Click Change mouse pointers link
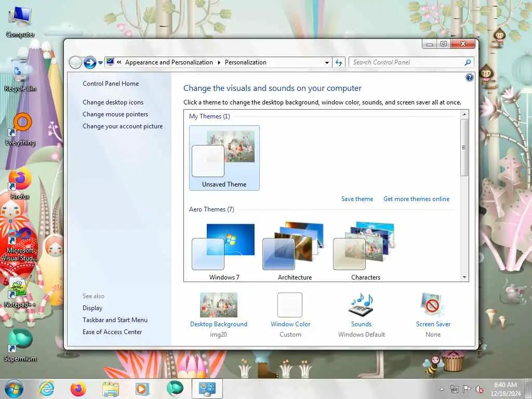The image size is (532, 399). tap(115, 114)
